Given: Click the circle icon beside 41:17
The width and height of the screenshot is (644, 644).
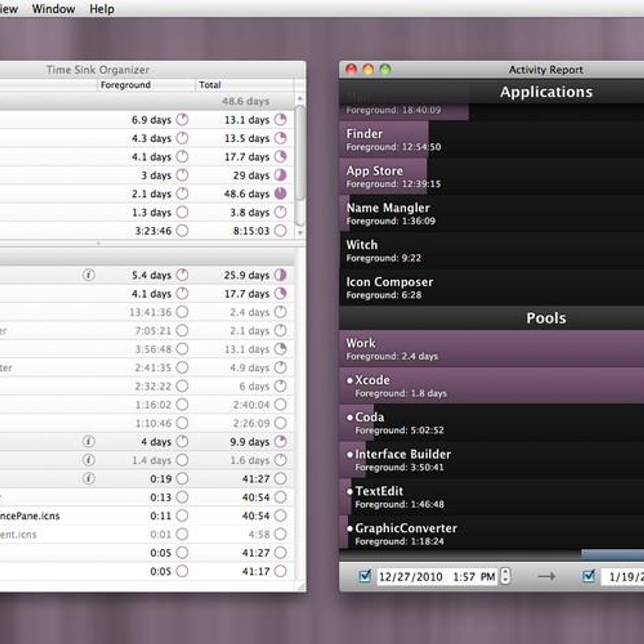Looking at the screenshot, I should click(x=281, y=571).
